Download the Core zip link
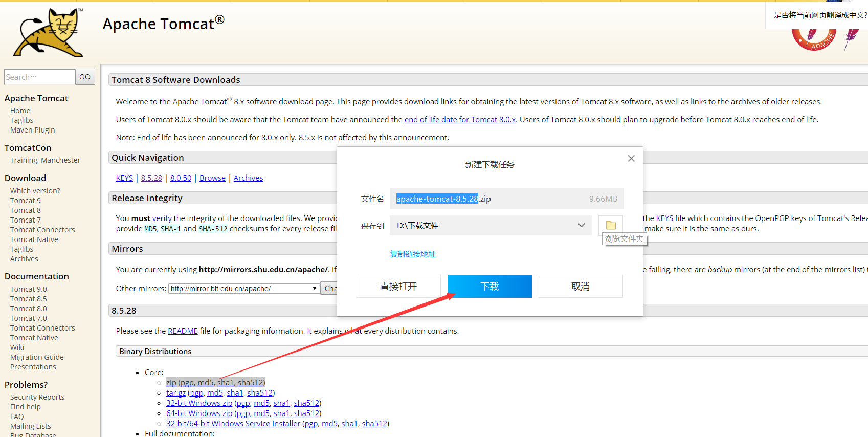The height and width of the screenshot is (437, 868). click(171, 383)
